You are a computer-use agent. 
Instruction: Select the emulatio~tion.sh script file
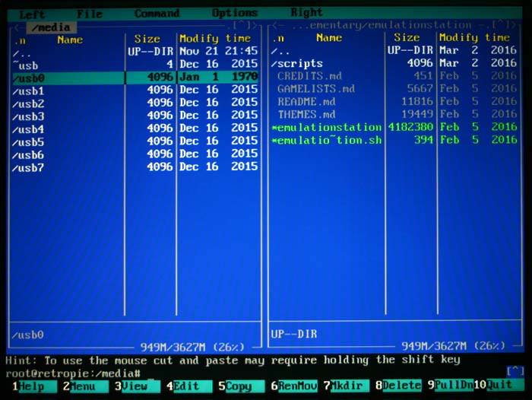click(x=394, y=140)
